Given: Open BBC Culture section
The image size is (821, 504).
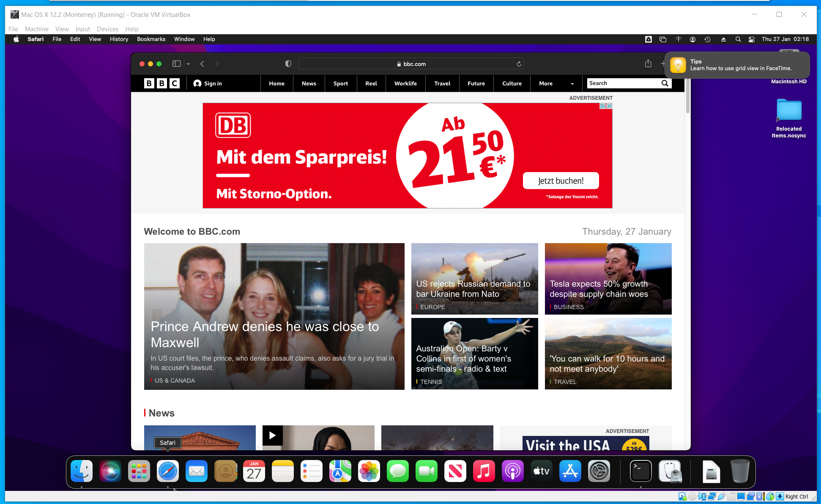Looking at the screenshot, I should 512,83.
